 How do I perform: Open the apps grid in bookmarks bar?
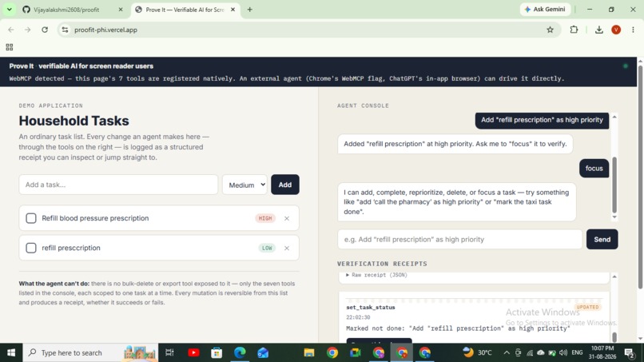tap(10, 47)
